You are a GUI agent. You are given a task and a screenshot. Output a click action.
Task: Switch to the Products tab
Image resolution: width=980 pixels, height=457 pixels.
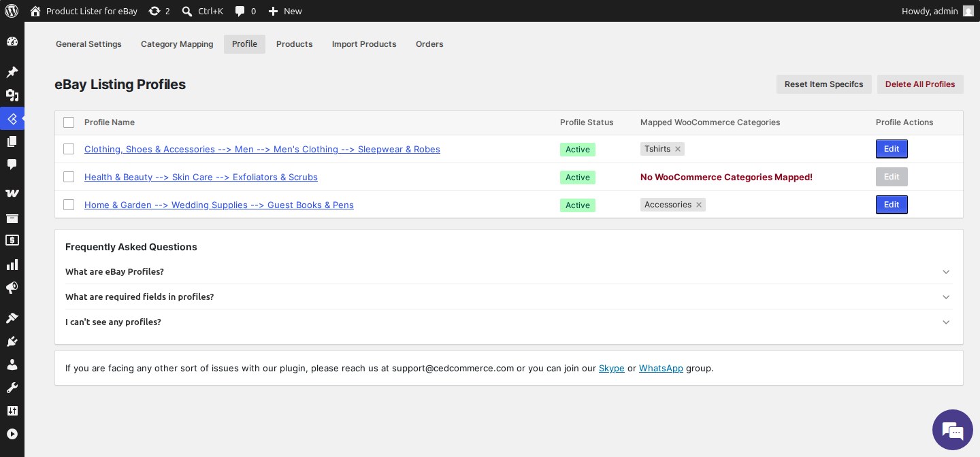tap(295, 44)
